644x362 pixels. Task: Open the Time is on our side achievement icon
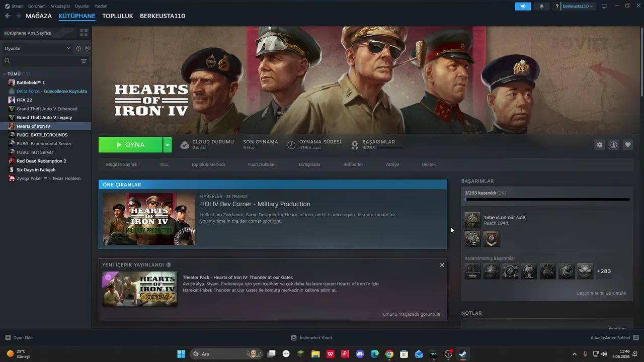pos(472,220)
